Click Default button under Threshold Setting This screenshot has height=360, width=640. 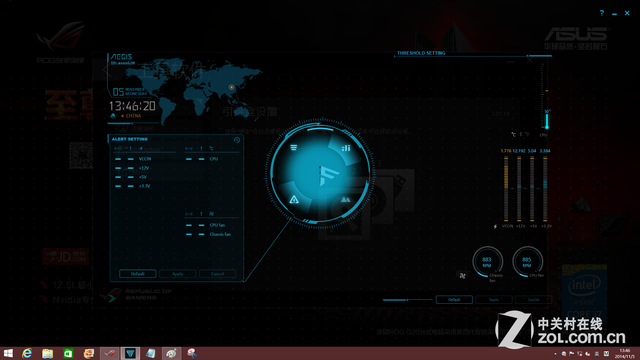click(454, 300)
